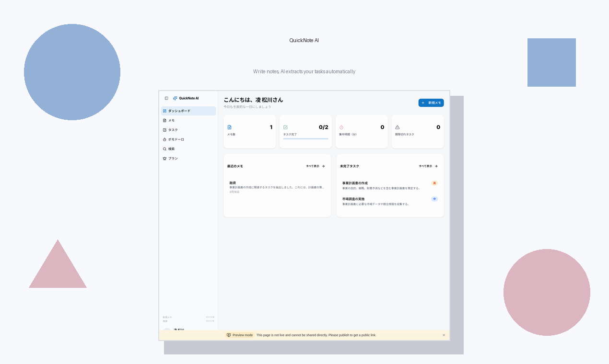
Task: Open the ポモドーロ timer icon
Action: [x=165, y=139]
